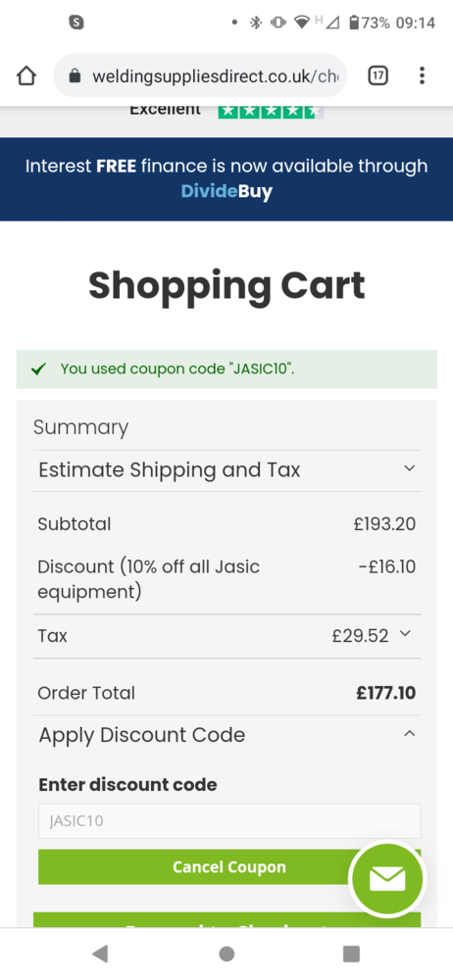This screenshot has width=453, height=980.
Task: Expand the Tax breakdown chevron
Action: [406, 634]
